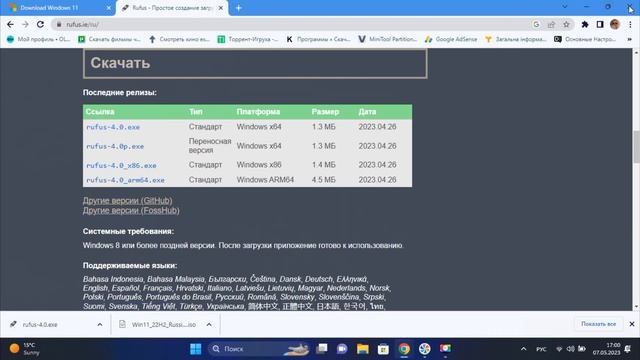Toggle the browser side panel icon
The width and height of the screenshot is (640, 360).
[600, 24]
